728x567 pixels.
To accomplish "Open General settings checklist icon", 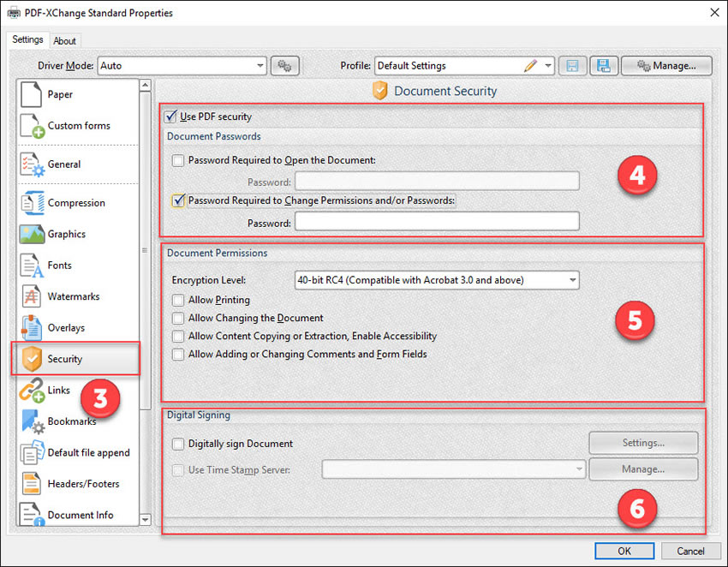I will pos(32,164).
